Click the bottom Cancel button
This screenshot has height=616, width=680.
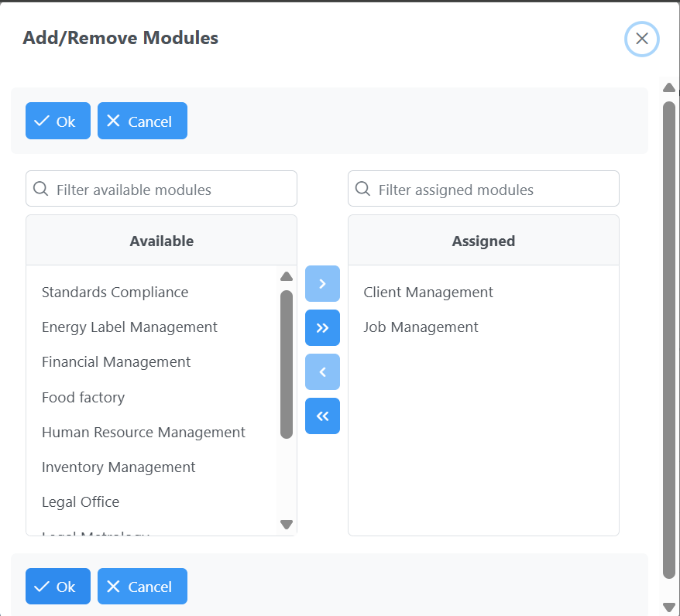click(x=142, y=586)
